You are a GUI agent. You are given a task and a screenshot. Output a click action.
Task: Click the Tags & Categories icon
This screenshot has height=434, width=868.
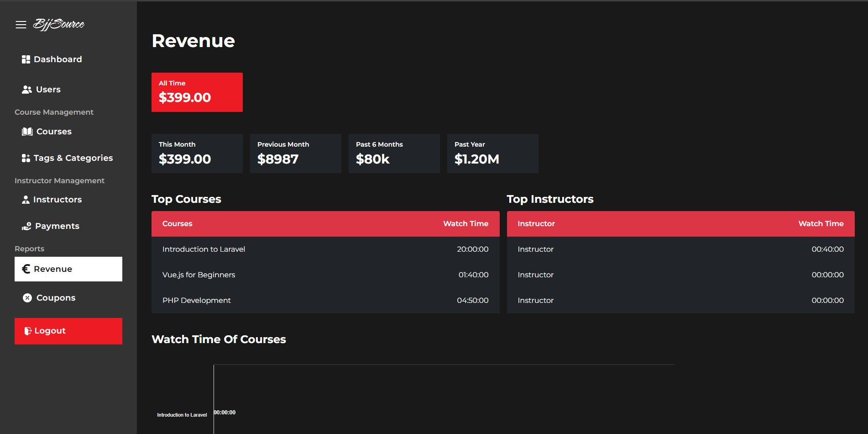[26, 158]
